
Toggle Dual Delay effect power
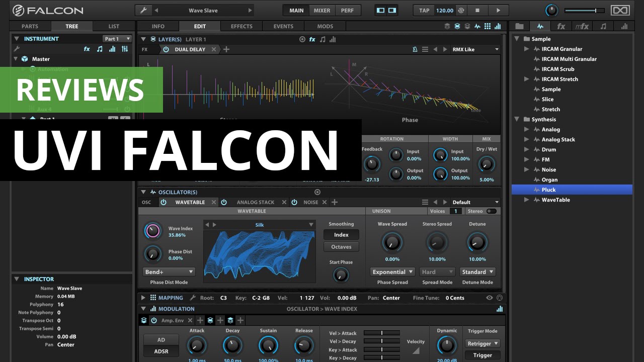pos(166,49)
